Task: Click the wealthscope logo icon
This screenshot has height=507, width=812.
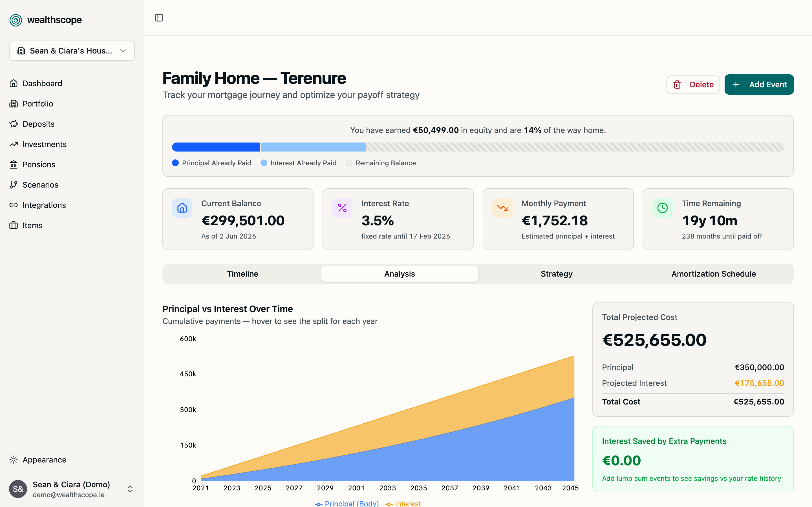Action: click(16, 20)
